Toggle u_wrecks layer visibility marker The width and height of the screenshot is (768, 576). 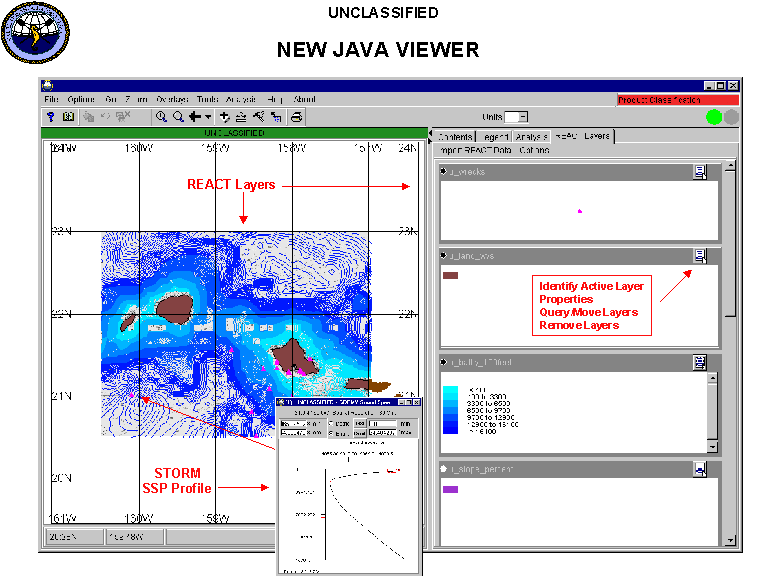tap(443, 173)
